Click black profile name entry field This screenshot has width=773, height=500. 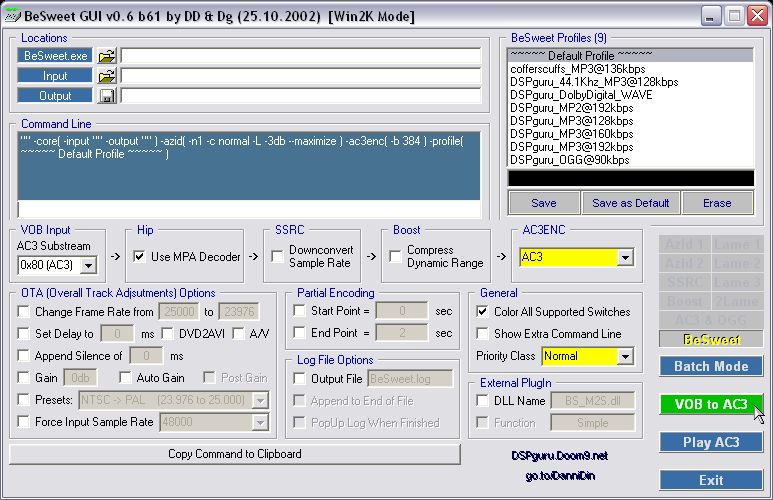(631, 179)
